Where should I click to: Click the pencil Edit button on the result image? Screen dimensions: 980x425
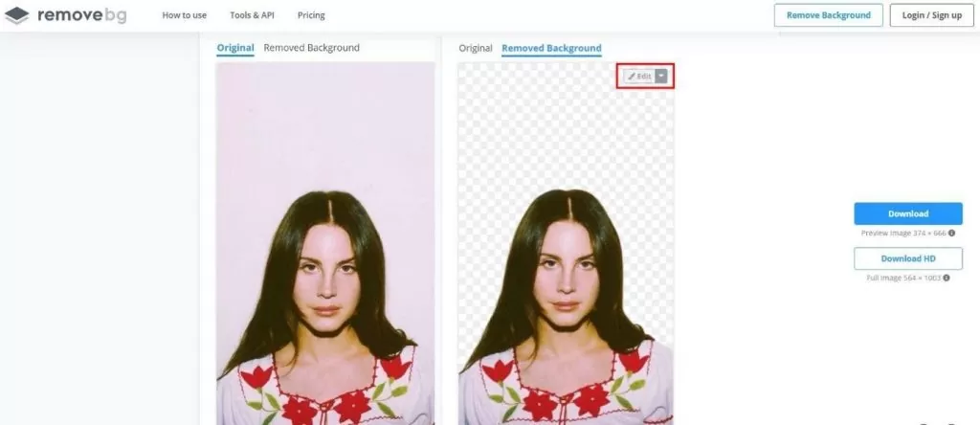pos(639,77)
